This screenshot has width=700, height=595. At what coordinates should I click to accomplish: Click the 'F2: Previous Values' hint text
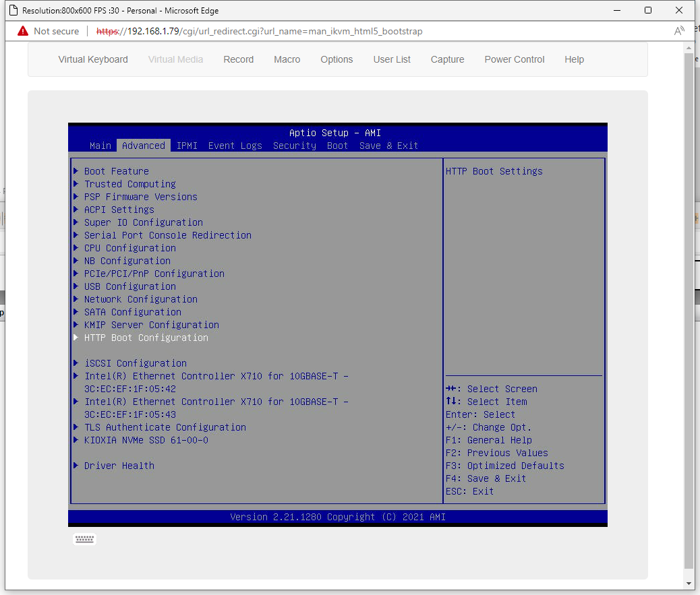tap(497, 453)
